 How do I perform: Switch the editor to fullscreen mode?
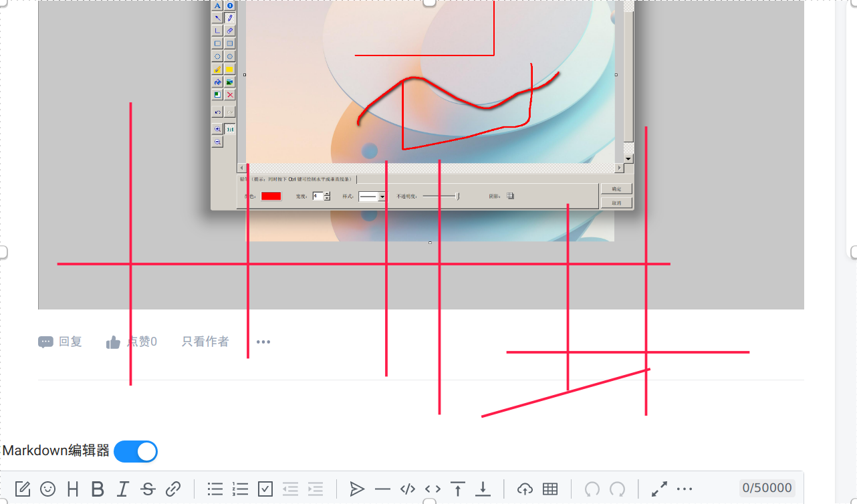[660, 489]
